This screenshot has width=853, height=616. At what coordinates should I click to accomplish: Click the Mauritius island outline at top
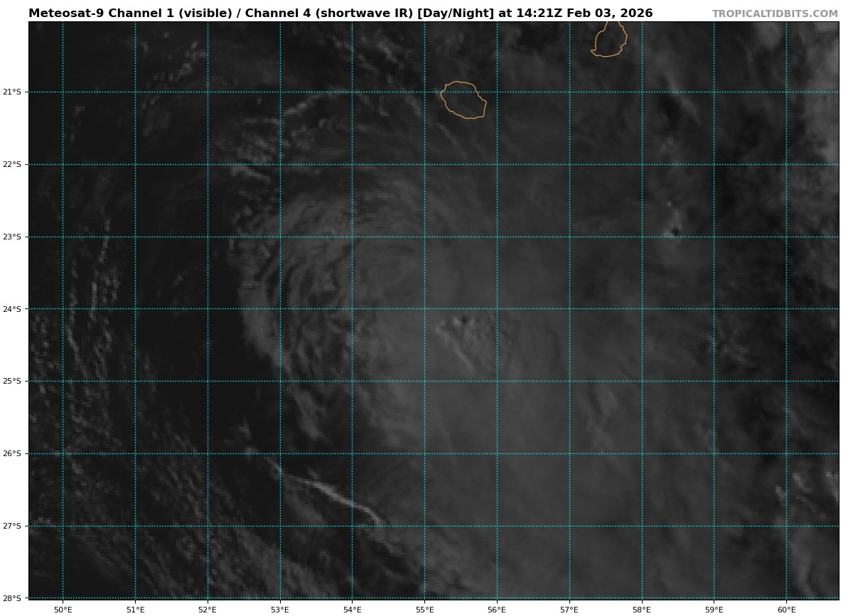pos(609,40)
